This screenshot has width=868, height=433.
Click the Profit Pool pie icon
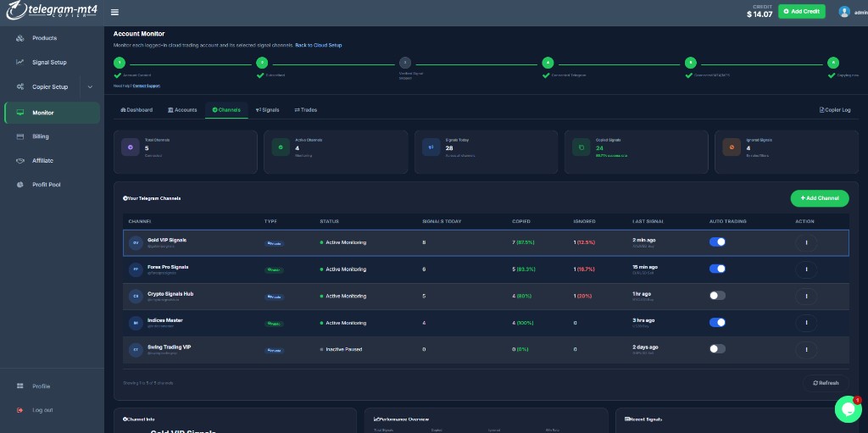(20, 185)
